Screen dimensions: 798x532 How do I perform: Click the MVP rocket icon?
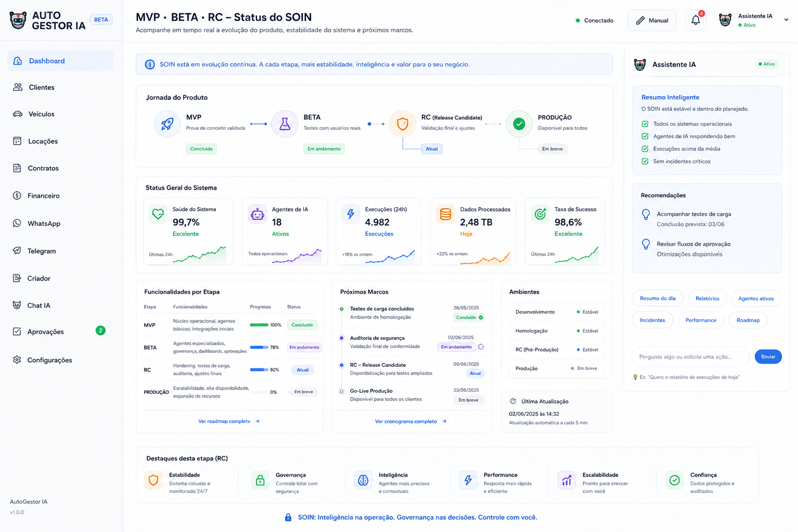click(167, 124)
